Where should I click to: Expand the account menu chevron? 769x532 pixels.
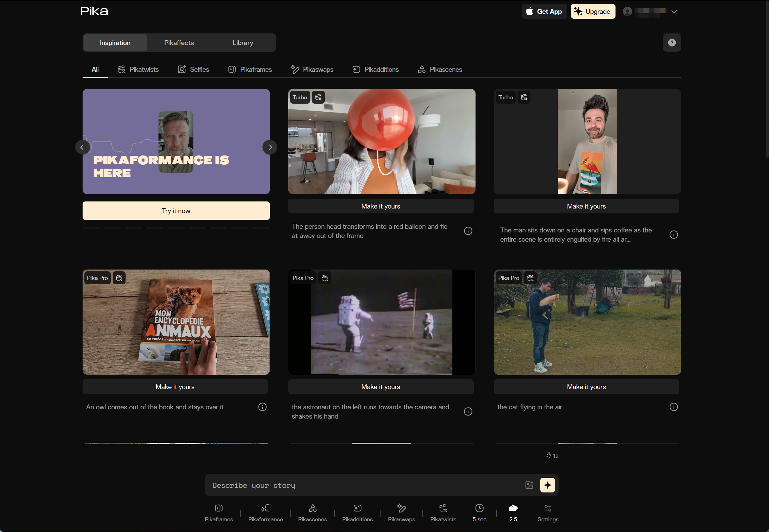coord(674,12)
